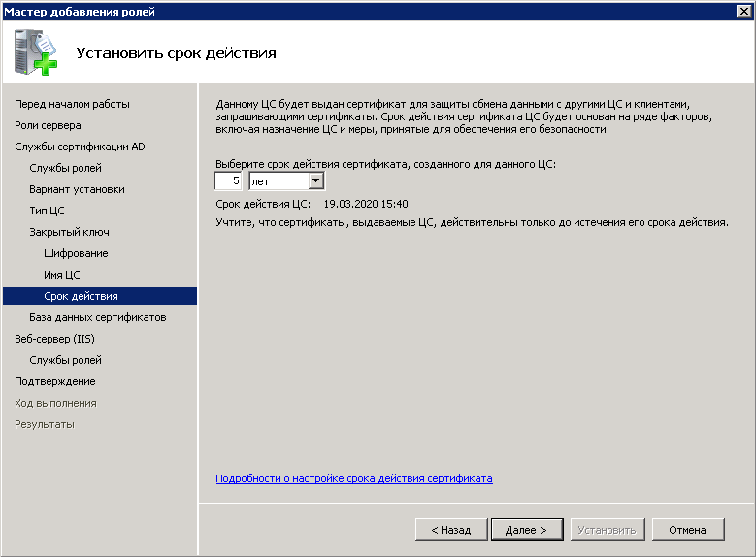Click the validity period number field

pos(228,180)
